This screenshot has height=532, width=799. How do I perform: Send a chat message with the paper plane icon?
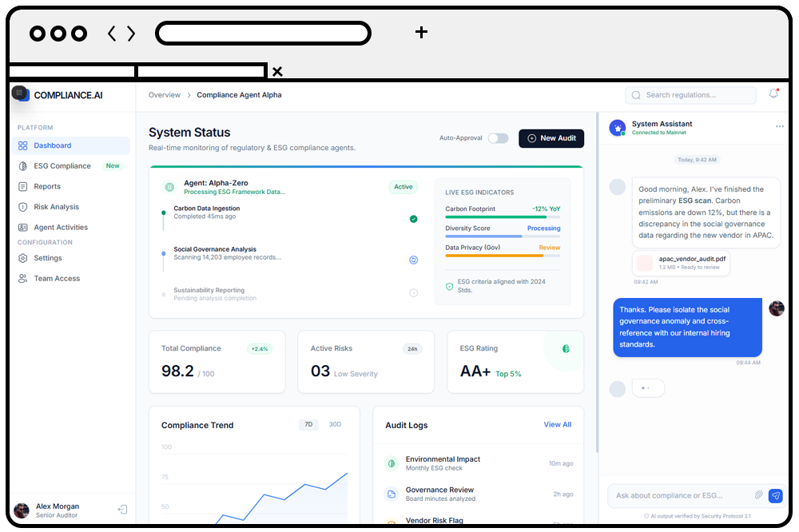[775, 495]
